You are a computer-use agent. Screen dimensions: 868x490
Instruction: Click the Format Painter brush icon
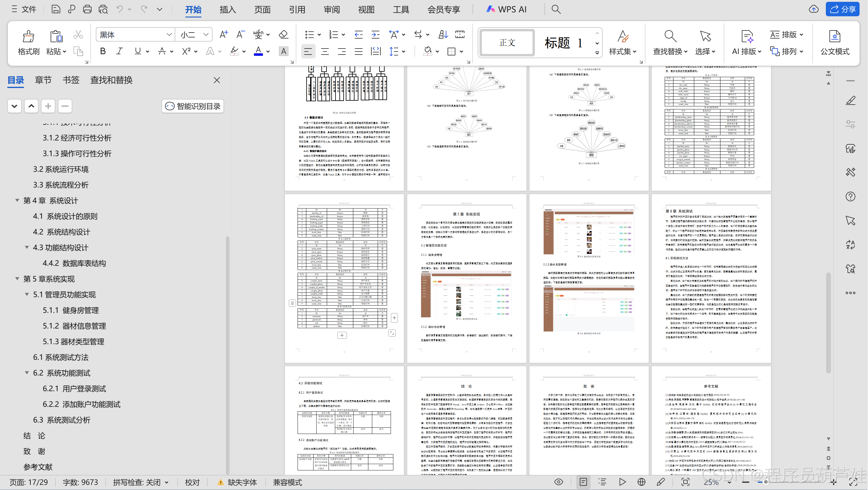pyautogui.click(x=28, y=36)
